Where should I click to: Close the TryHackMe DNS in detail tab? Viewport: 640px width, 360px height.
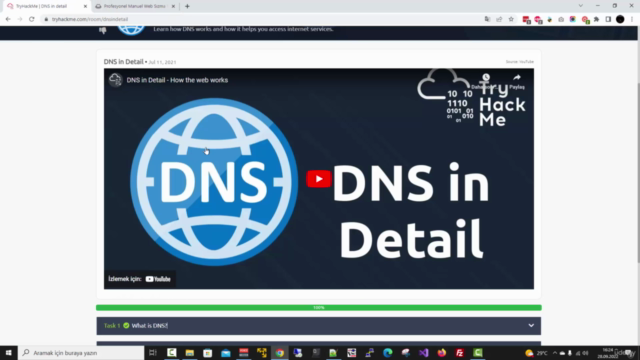[85, 6]
